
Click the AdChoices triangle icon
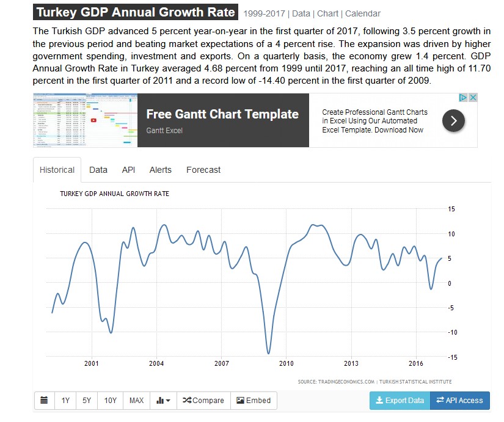click(464, 98)
